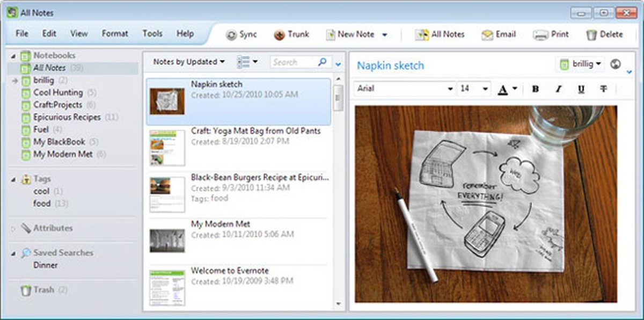The width and height of the screenshot is (644, 320).
Task: Select the Welcome to Evernote note thumbnail
Action: [x=167, y=287]
